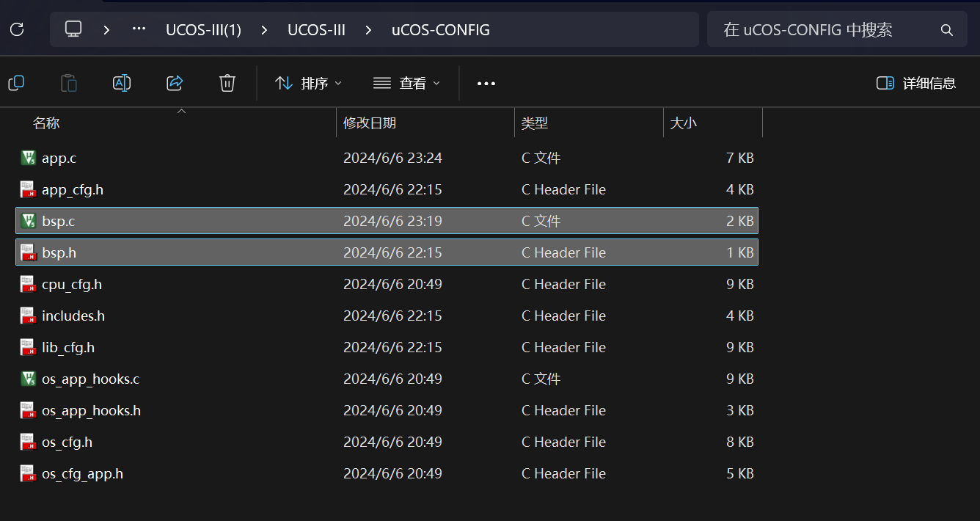Go to UCOS-III(1) folder in breadcrumb

[204, 30]
